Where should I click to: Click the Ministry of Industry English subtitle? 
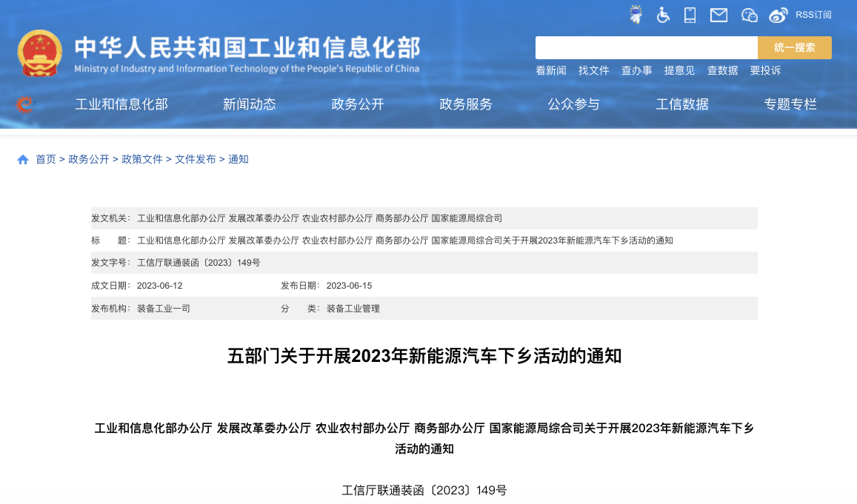tap(247, 69)
